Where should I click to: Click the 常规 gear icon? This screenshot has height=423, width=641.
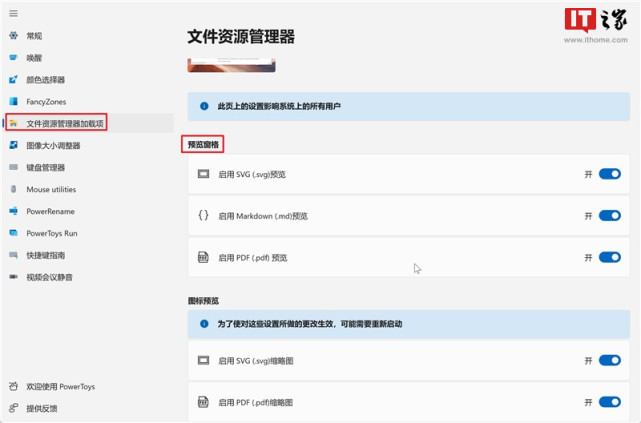click(13, 36)
